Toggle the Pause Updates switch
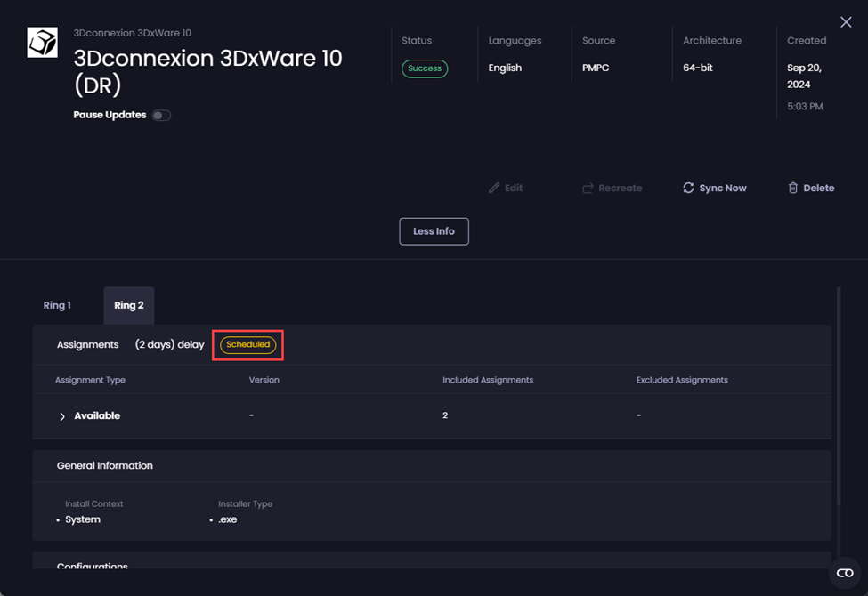Viewport: 868px width, 596px height. [x=161, y=116]
